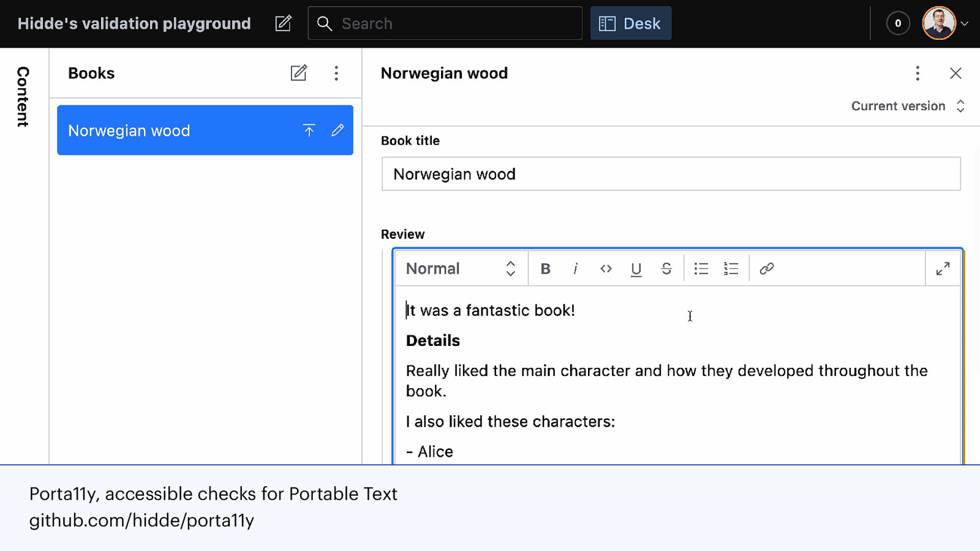Open the notifications counter badge
Image resolution: width=980 pixels, height=551 pixels.
point(898,23)
